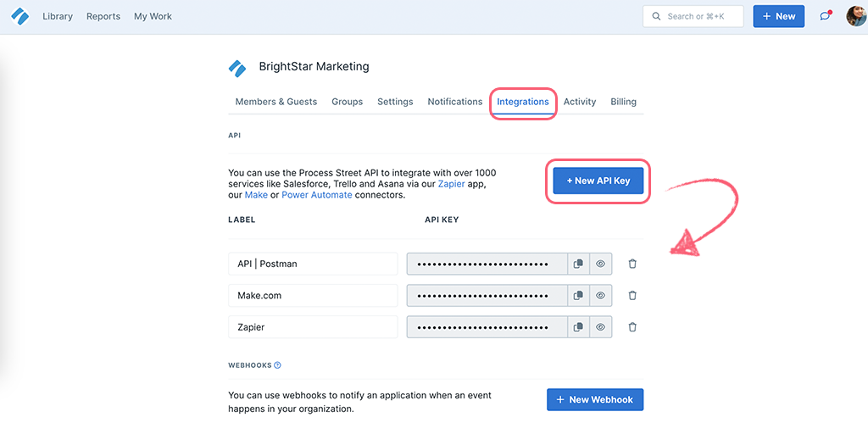This screenshot has width=868, height=434.
Task: Open My Work in the top navigation
Action: [x=153, y=17]
